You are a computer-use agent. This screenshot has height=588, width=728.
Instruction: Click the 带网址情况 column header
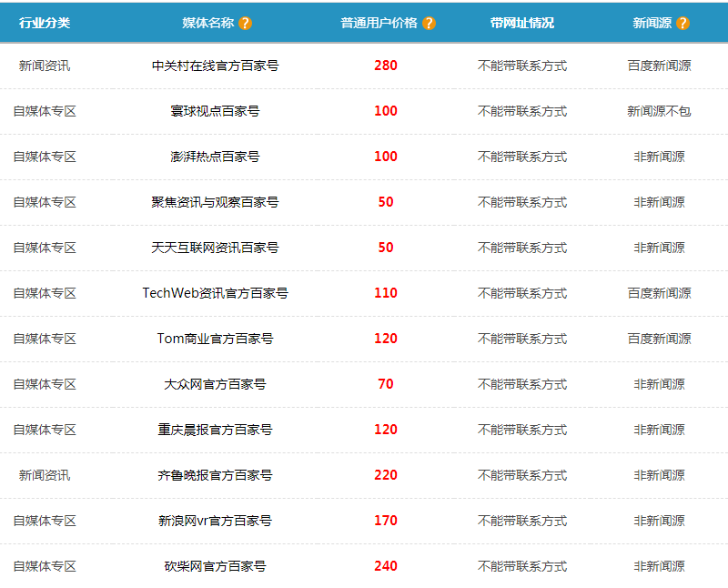[x=522, y=23]
